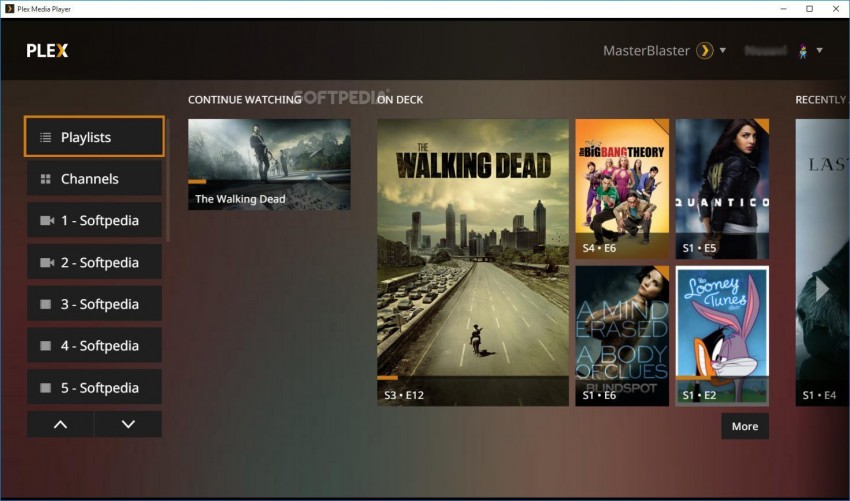Viewport: 850px width, 501px height.
Task: Click film icon beside 5 - Softpedia
Action: (46, 388)
